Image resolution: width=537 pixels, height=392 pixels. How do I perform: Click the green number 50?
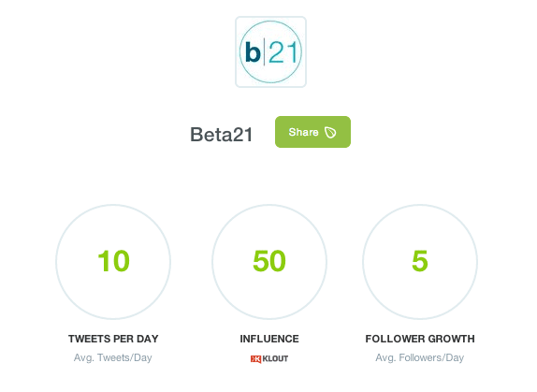coord(269,261)
